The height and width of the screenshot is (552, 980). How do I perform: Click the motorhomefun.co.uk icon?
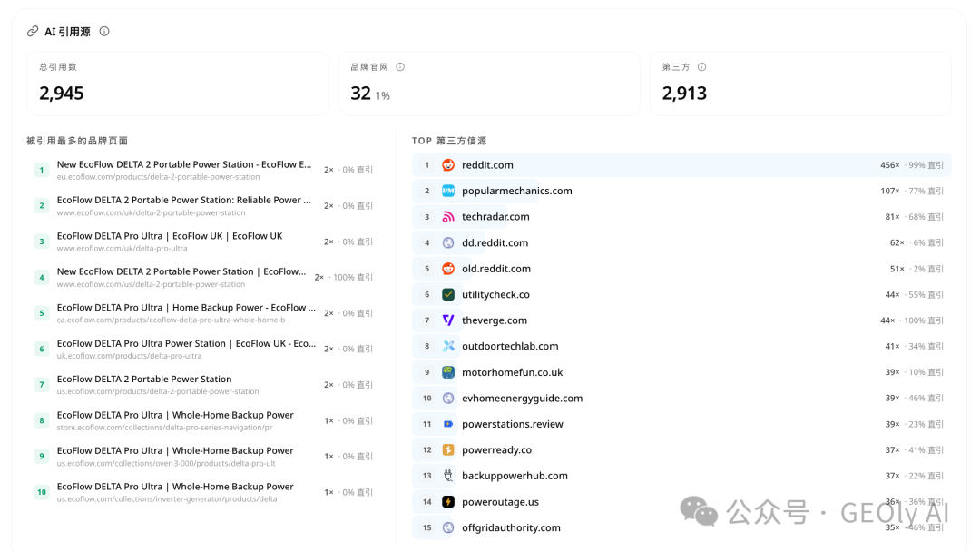pos(448,372)
